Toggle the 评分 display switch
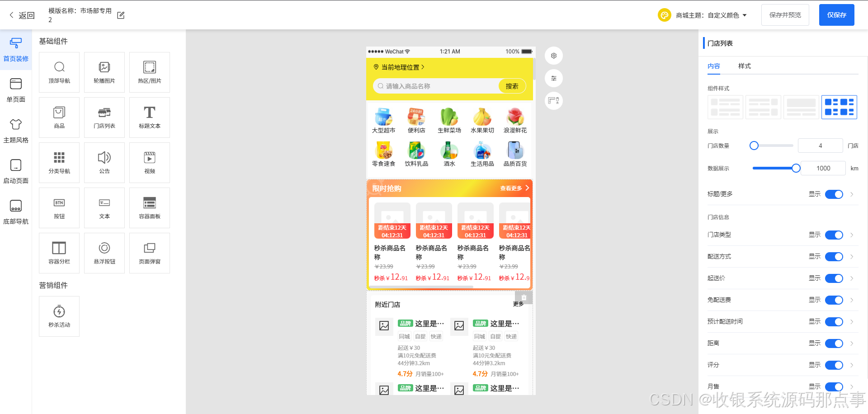This screenshot has width=868, height=414. pos(834,365)
